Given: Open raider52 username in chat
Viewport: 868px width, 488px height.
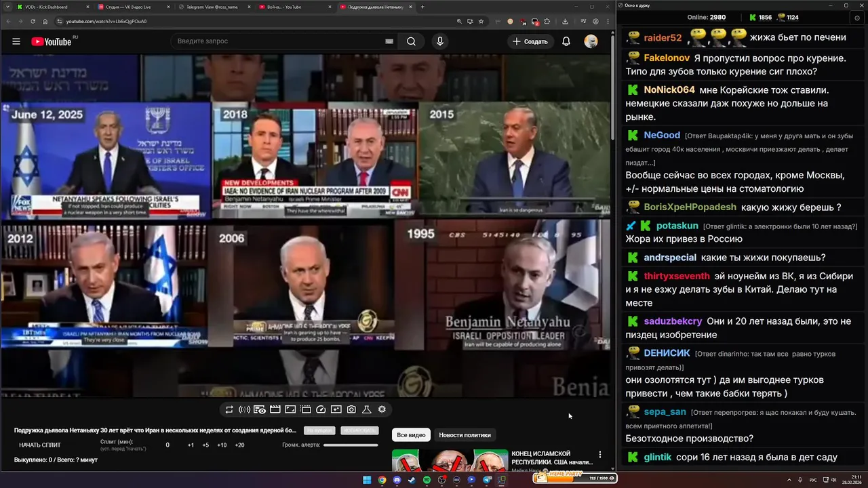Looking at the screenshot, I should 663,38.
